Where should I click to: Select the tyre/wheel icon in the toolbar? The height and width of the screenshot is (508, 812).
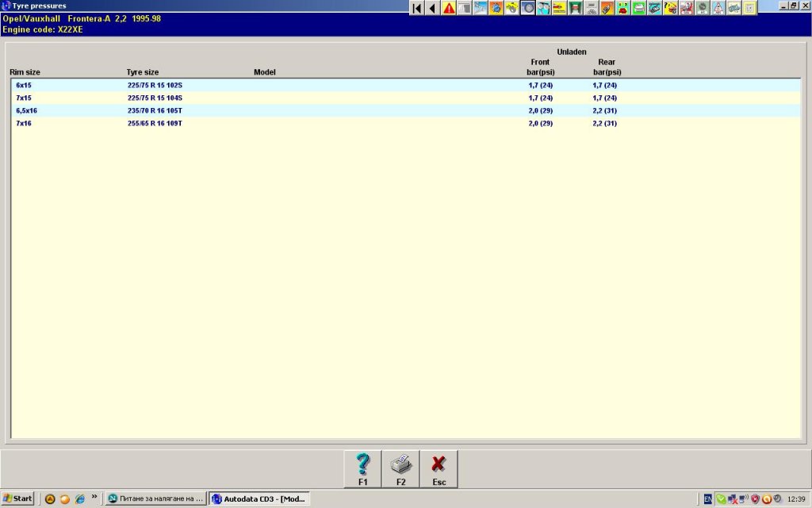[x=527, y=8]
